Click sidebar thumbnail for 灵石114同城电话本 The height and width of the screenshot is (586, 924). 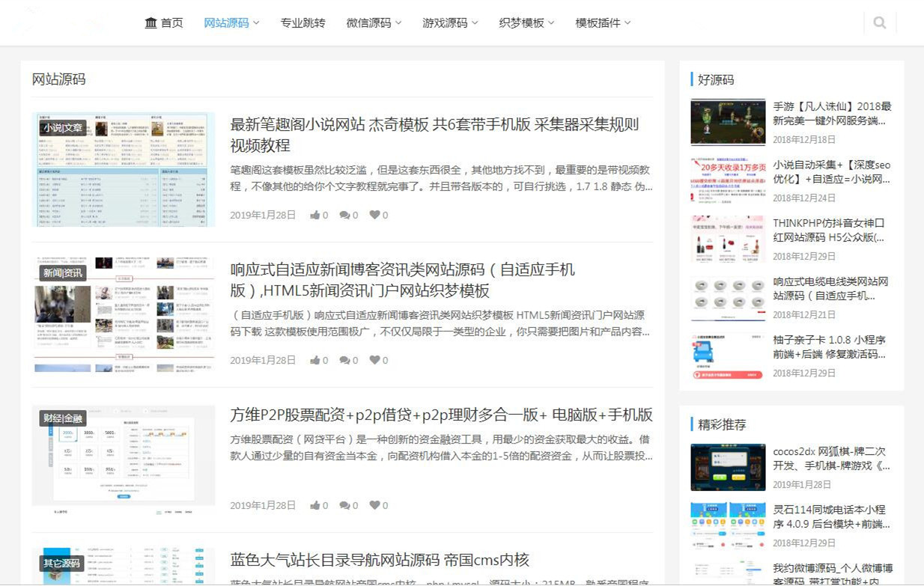coord(728,525)
